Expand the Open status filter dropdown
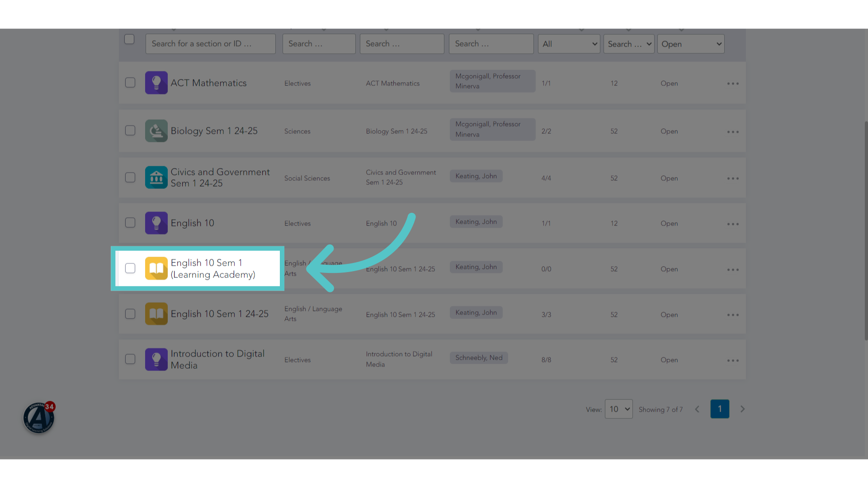Image resolution: width=868 pixels, height=488 pixels. 691,44
